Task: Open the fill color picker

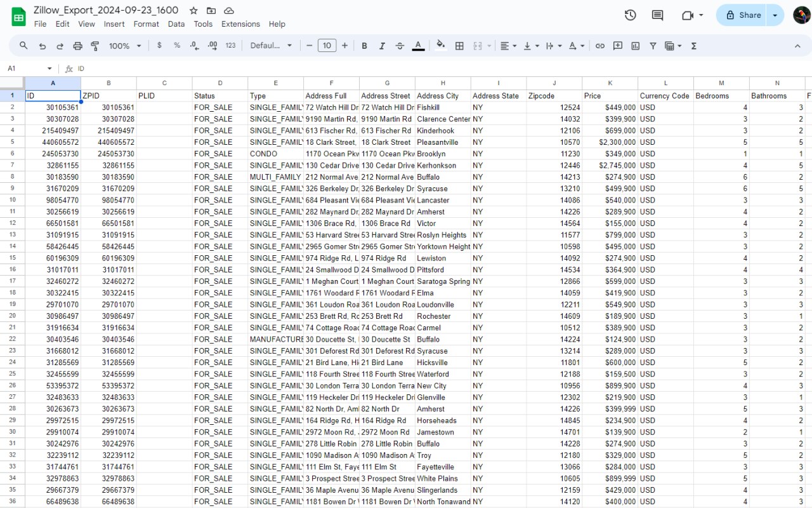Action: coord(441,46)
